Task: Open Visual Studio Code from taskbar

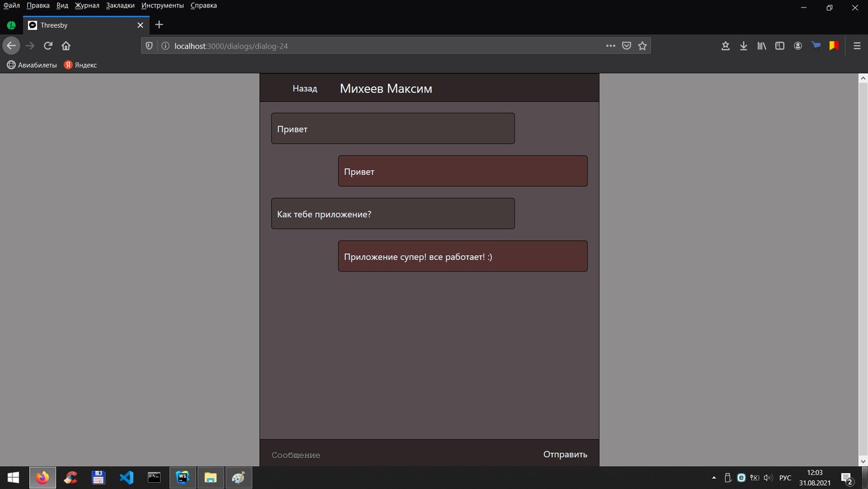Action: click(126, 478)
